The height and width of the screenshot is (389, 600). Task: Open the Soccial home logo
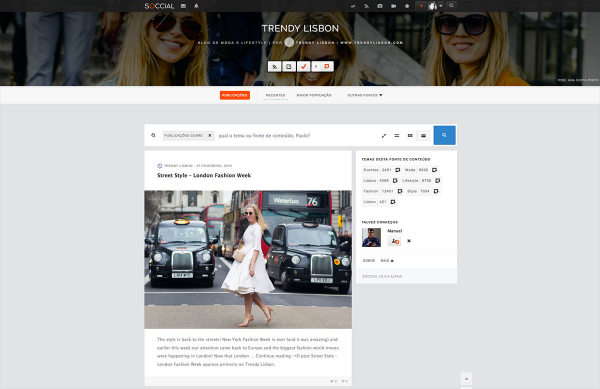159,6
